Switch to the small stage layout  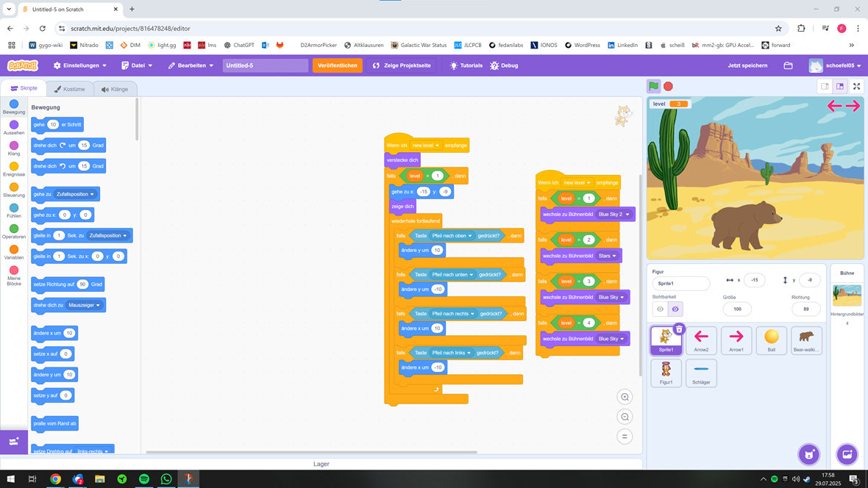[x=825, y=86]
